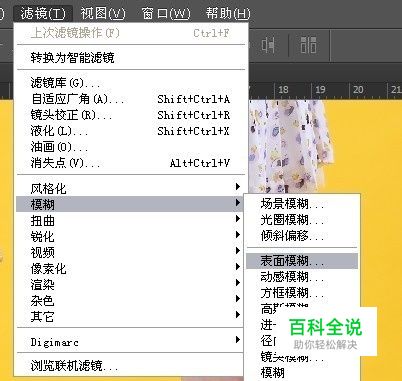Image resolution: width=402 pixels, height=381 pixels.
Task: Choose 动感模糊... filter
Action: pyautogui.click(x=302, y=277)
